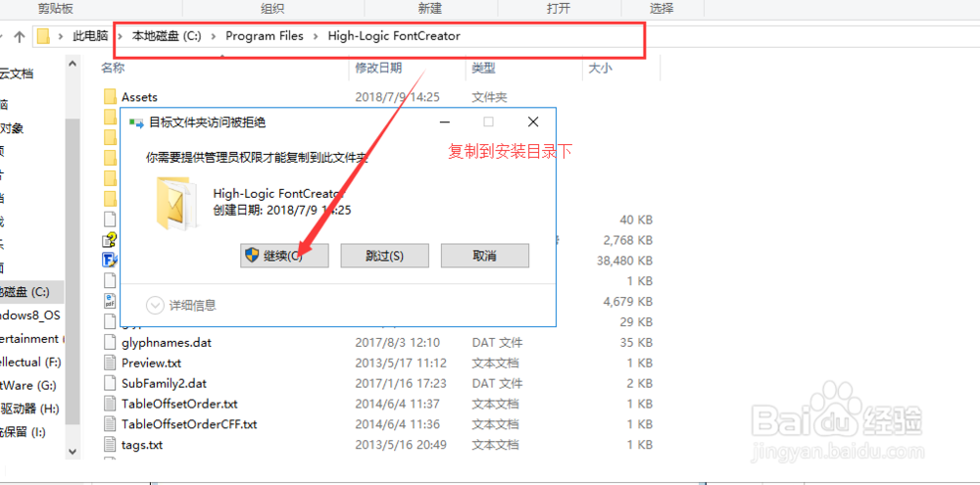The height and width of the screenshot is (485, 980).
Task: Select the glyphnames.dat file icon
Action: coord(110,343)
